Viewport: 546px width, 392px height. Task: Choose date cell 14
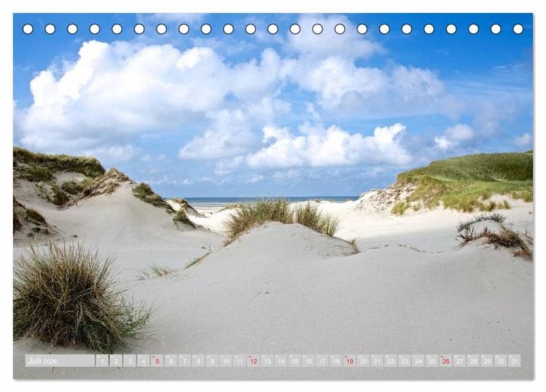coord(281,361)
